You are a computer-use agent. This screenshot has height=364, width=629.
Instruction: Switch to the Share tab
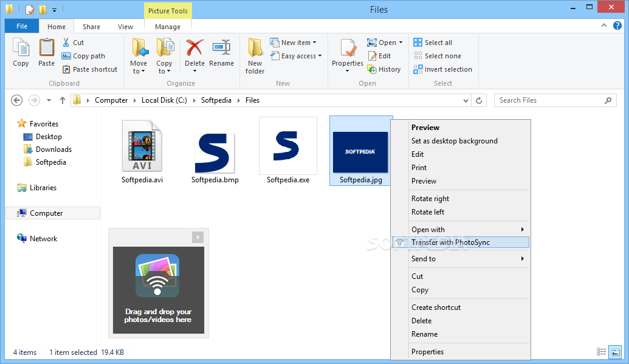91,27
